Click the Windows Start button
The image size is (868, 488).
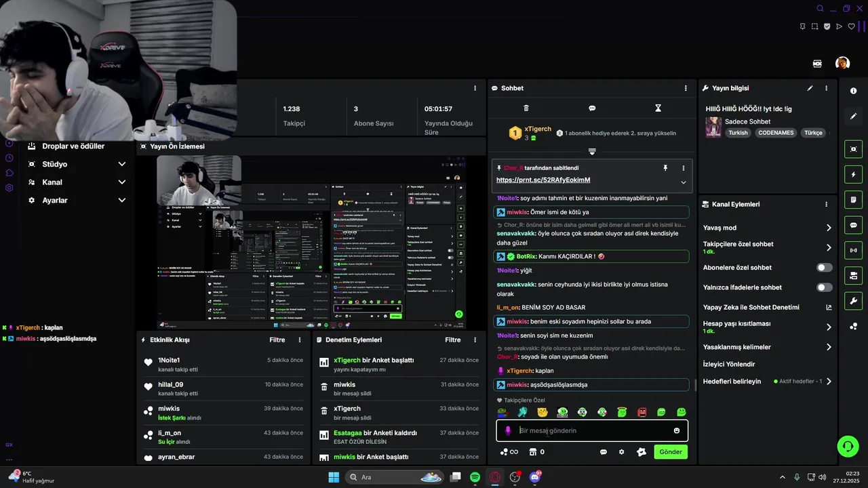[334, 477]
